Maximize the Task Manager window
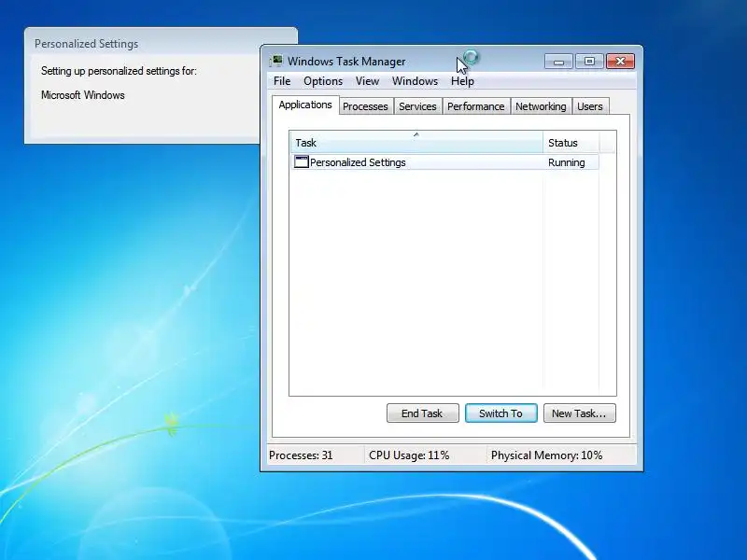This screenshot has height=560, width=747. (x=589, y=62)
